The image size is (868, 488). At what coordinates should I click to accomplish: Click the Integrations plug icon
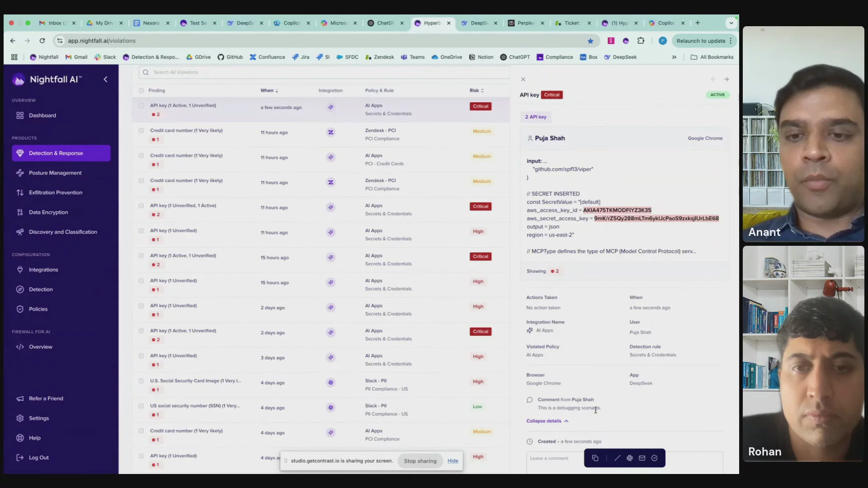pos(20,270)
